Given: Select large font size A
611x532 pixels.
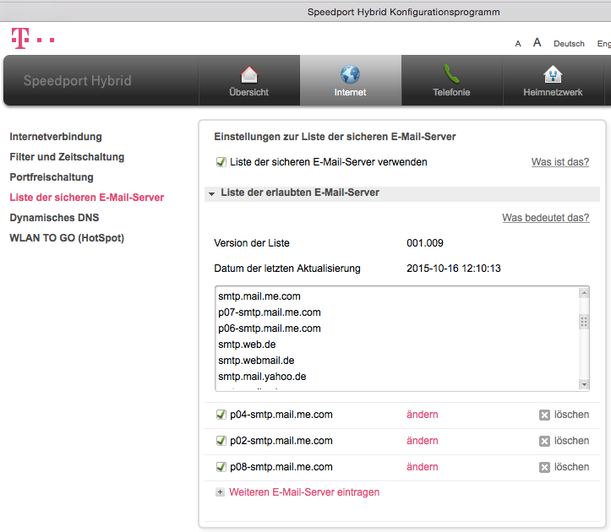Looking at the screenshot, I should [537, 42].
